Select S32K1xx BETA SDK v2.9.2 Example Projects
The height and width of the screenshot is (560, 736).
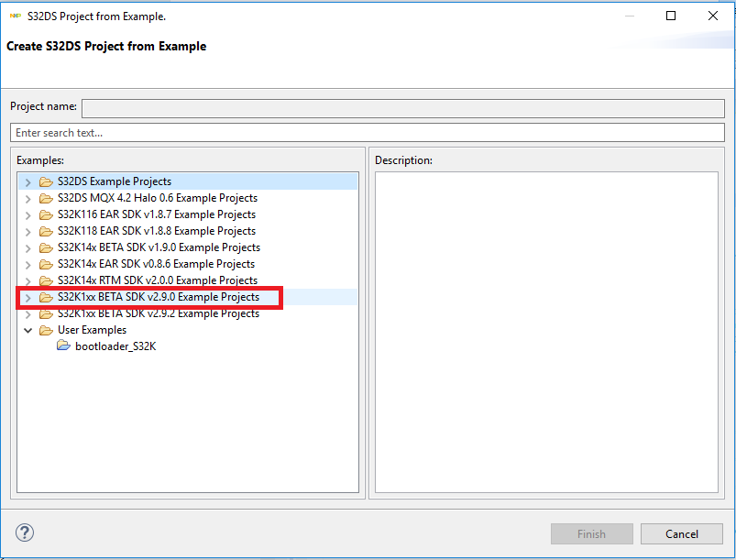159,313
